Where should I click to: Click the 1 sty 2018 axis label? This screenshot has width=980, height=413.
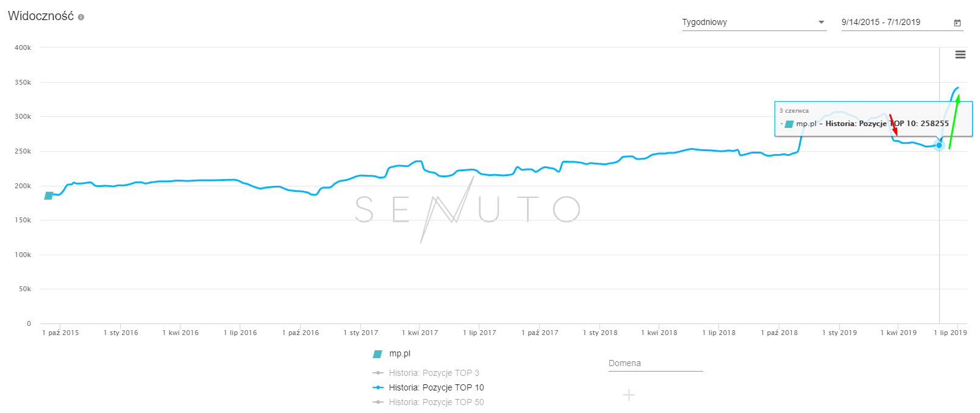(x=600, y=333)
